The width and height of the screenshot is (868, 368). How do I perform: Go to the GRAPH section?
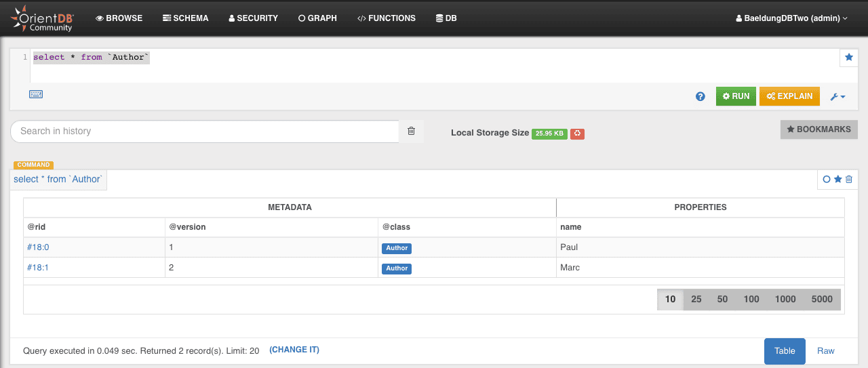pos(317,18)
